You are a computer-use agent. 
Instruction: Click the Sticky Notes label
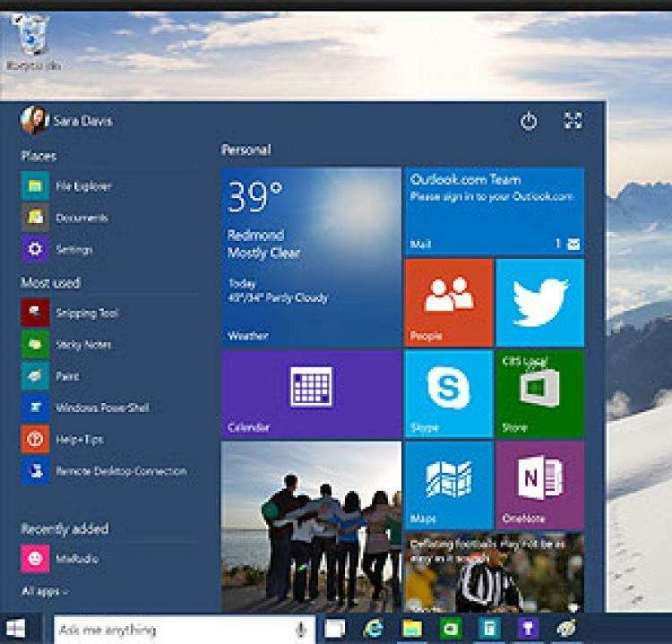83,345
